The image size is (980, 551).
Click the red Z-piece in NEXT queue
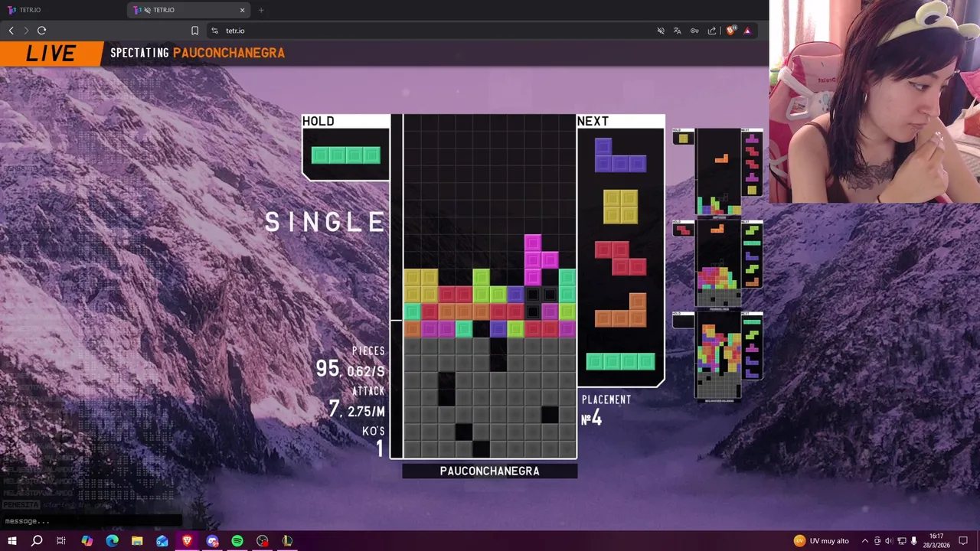point(620,258)
